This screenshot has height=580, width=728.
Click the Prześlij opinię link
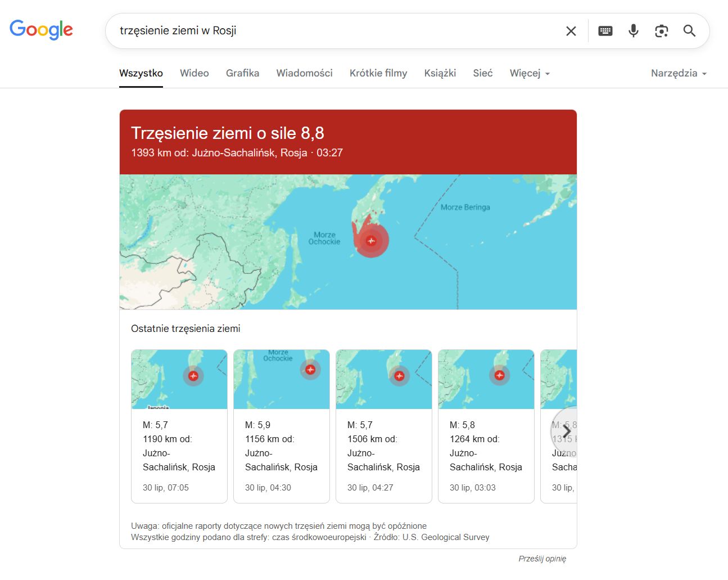(542, 558)
